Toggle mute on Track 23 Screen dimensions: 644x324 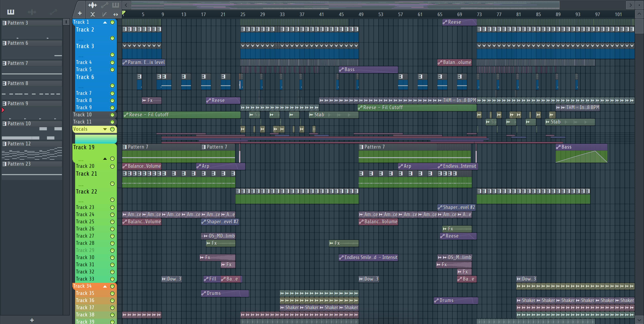point(112,207)
